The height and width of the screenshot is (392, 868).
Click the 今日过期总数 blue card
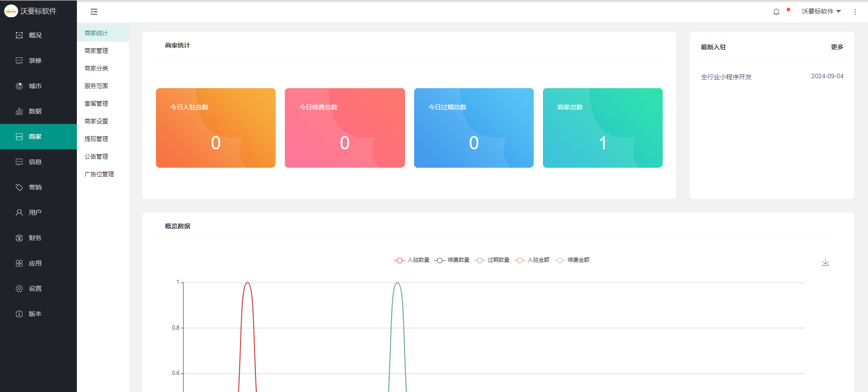click(474, 128)
